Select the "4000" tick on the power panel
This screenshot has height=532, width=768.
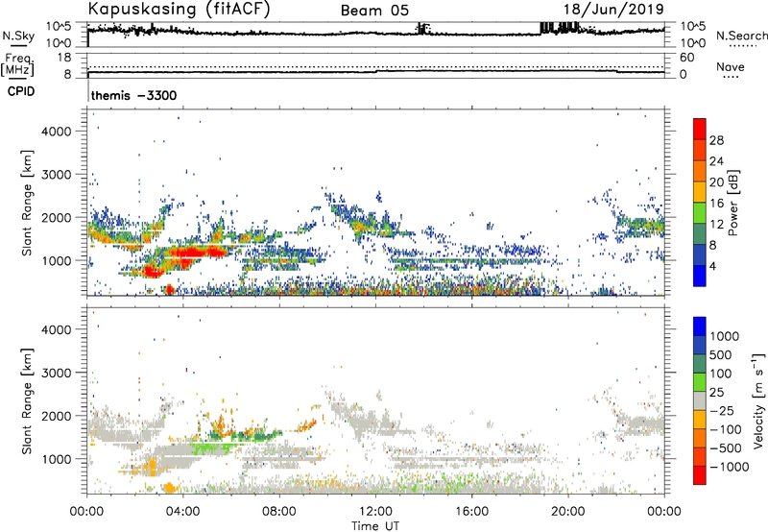pos(57,132)
